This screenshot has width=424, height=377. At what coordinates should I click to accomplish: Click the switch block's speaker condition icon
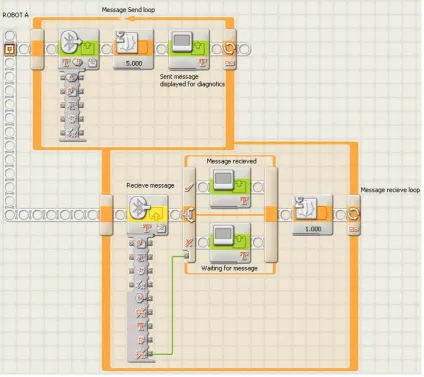[189, 215]
